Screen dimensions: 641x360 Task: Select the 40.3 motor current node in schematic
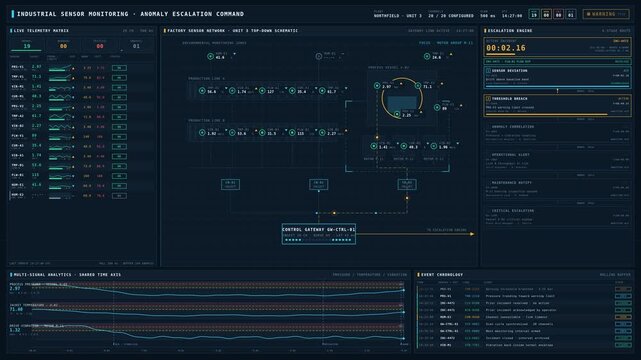click(403, 146)
